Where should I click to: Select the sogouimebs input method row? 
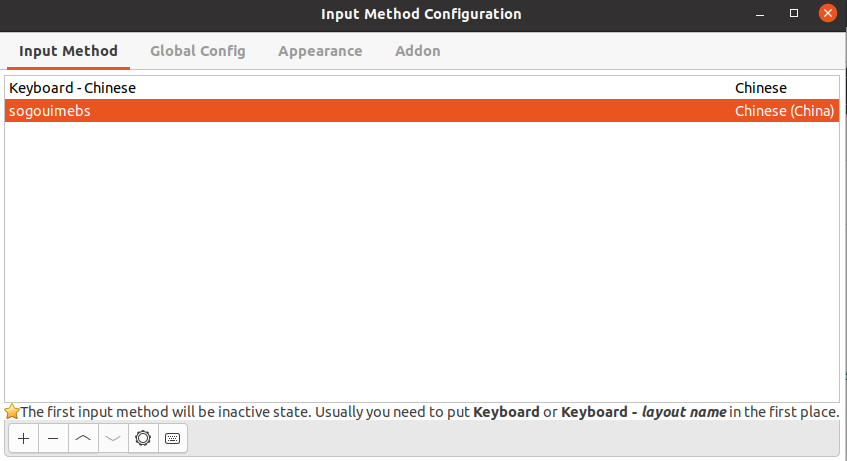[421, 111]
